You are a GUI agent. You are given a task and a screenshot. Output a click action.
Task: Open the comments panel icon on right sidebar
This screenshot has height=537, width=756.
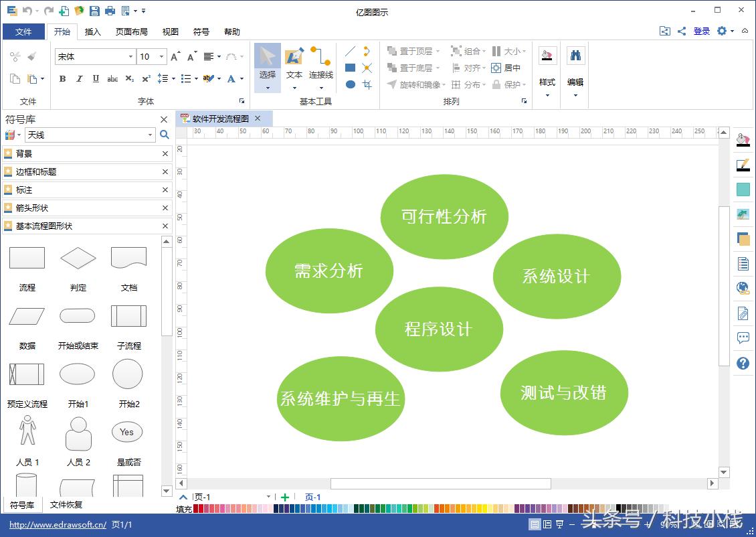tap(743, 338)
